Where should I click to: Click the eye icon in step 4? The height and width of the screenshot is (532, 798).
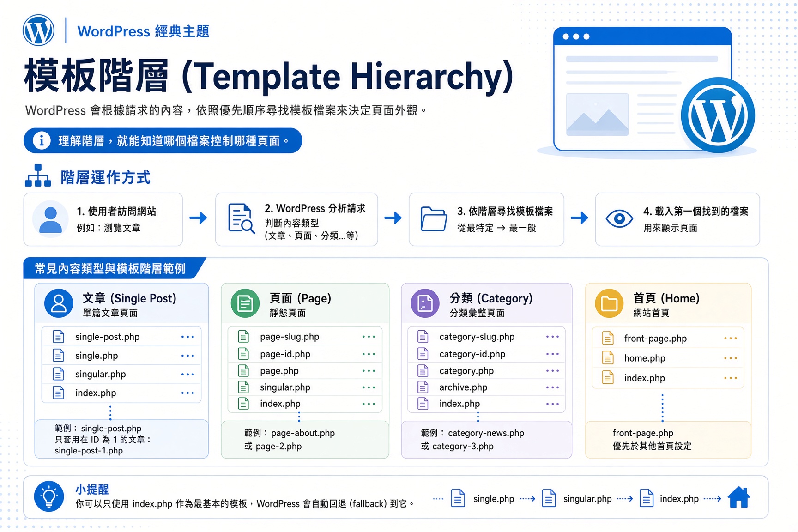[x=619, y=218]
